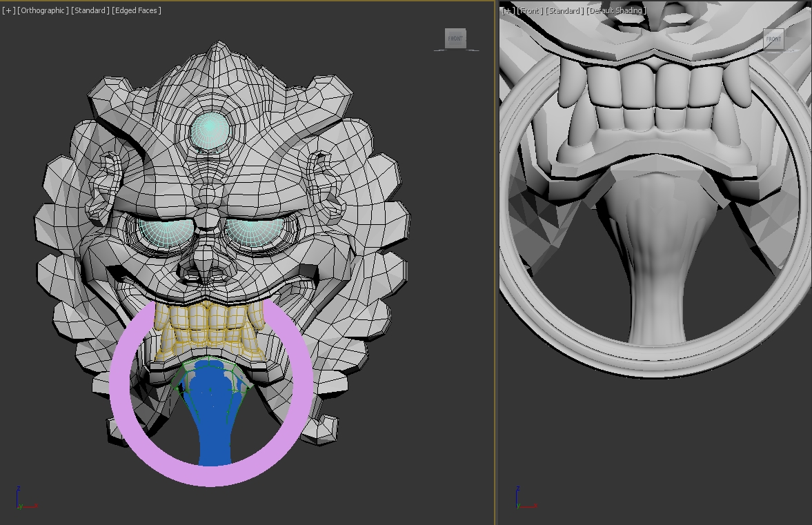Viewport: 812px width, 525px height.
Task: Open the [+] general menu in Orthographic viewport
Action: (x=9, y=10)
